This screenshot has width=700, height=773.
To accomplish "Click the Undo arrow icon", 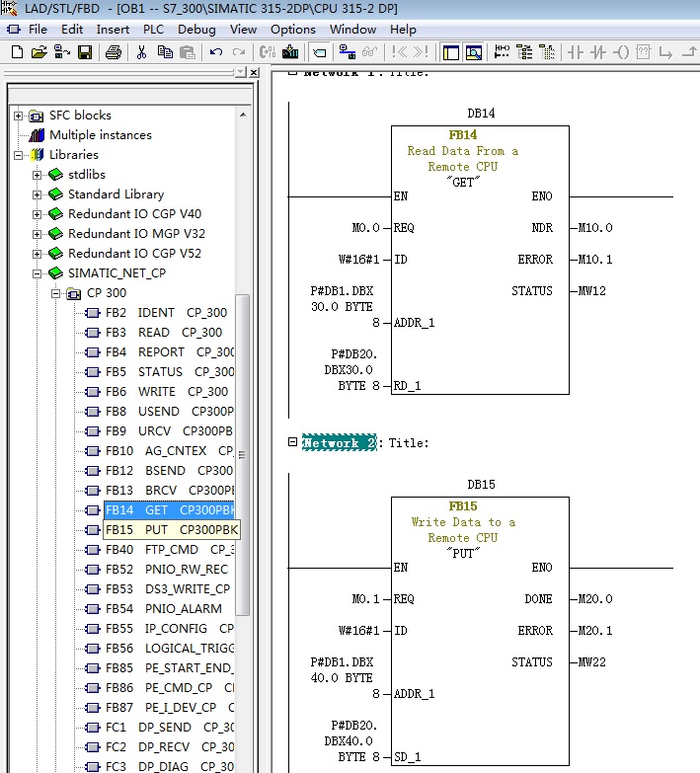I will click(x=215, y=51).
